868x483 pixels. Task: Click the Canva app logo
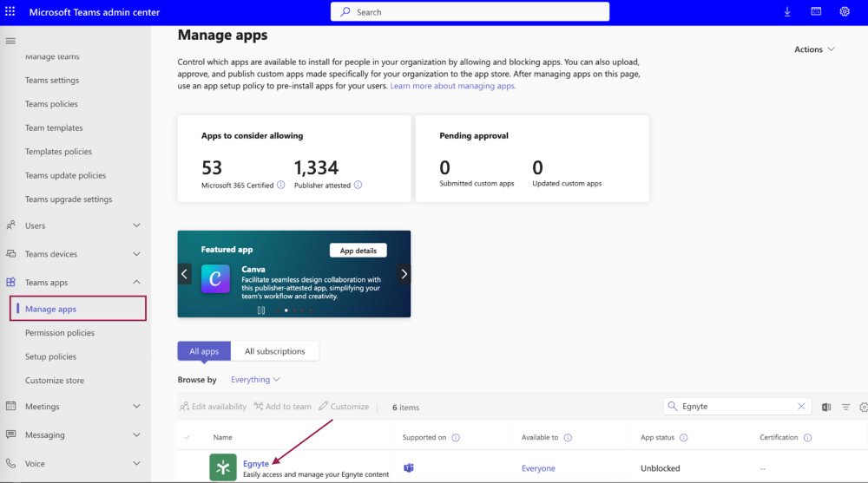click(x=215, y=278)
